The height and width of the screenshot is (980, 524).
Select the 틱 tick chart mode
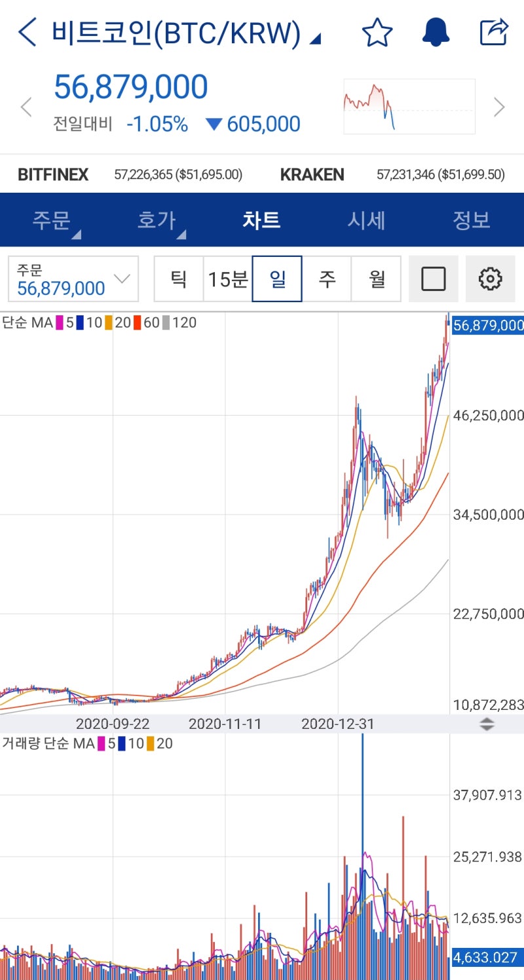(178, 278)
